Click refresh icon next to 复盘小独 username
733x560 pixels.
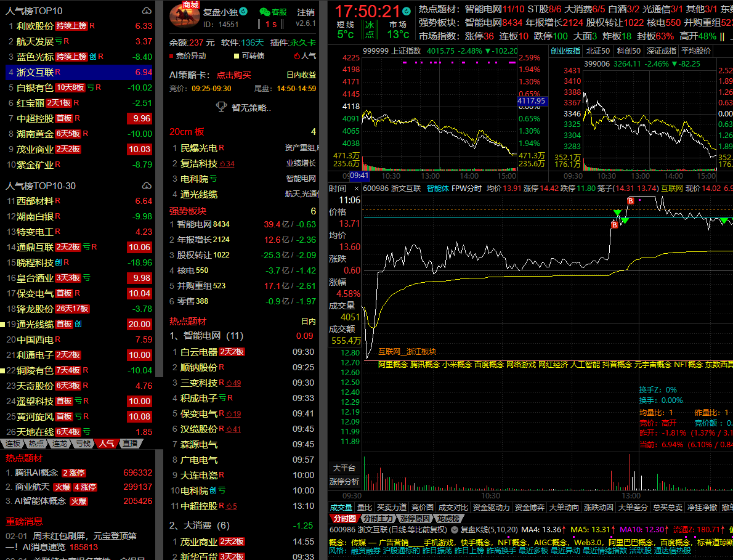[x=243, y=11]
